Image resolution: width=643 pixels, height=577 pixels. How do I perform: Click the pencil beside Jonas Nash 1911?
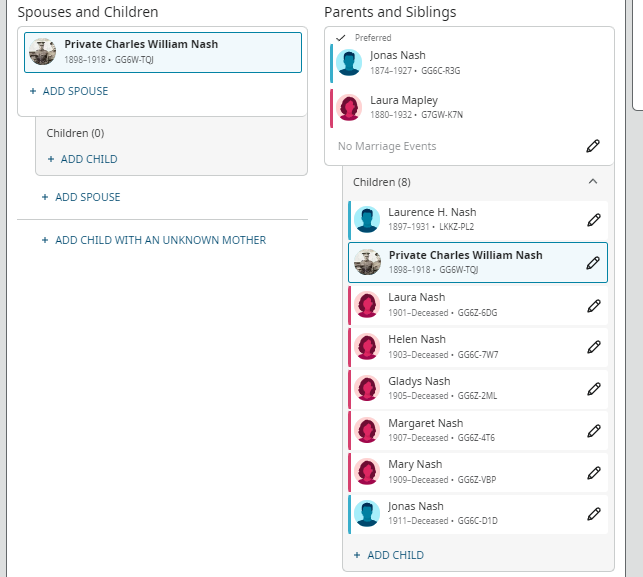point(593,514)
